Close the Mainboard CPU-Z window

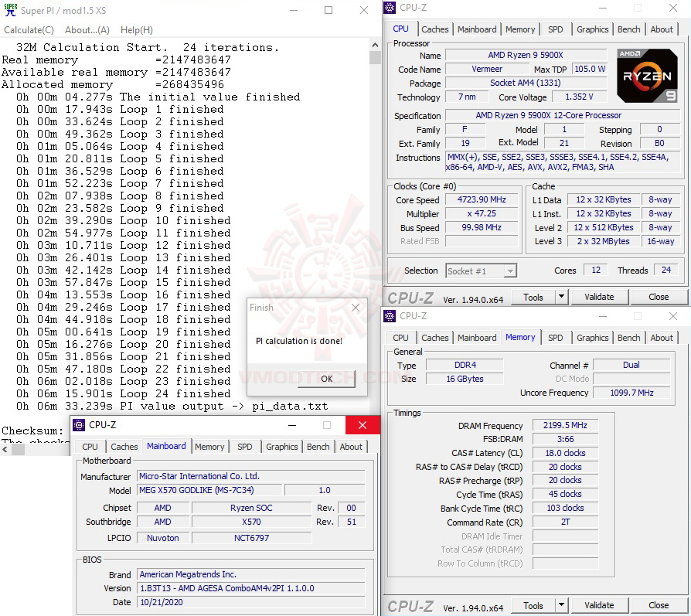coord(363,425)
